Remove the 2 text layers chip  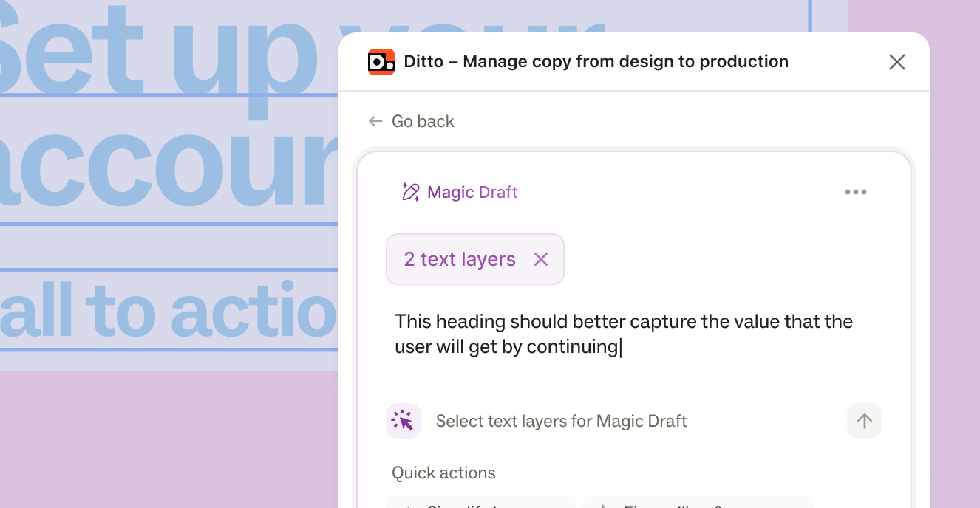point(541,259)
